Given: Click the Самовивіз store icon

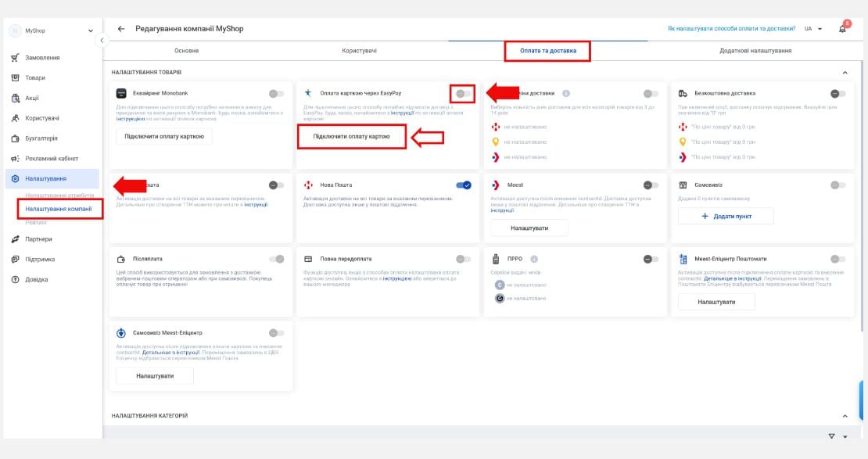Looking at the screenshot, I should (x=683, y=185).
